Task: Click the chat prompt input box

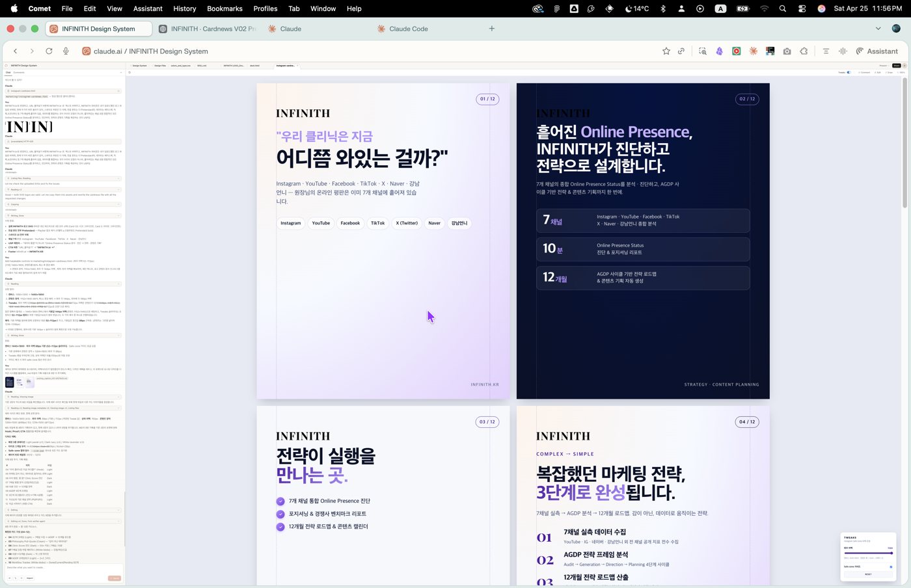Action: pos(63,568)
